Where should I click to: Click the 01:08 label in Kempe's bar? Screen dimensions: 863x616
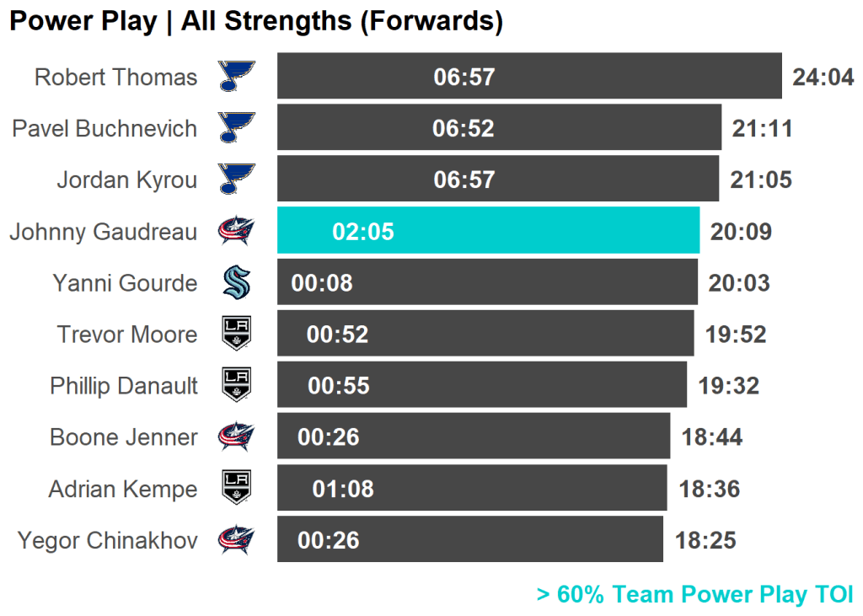pyautogui.click(x=343, y=489)
